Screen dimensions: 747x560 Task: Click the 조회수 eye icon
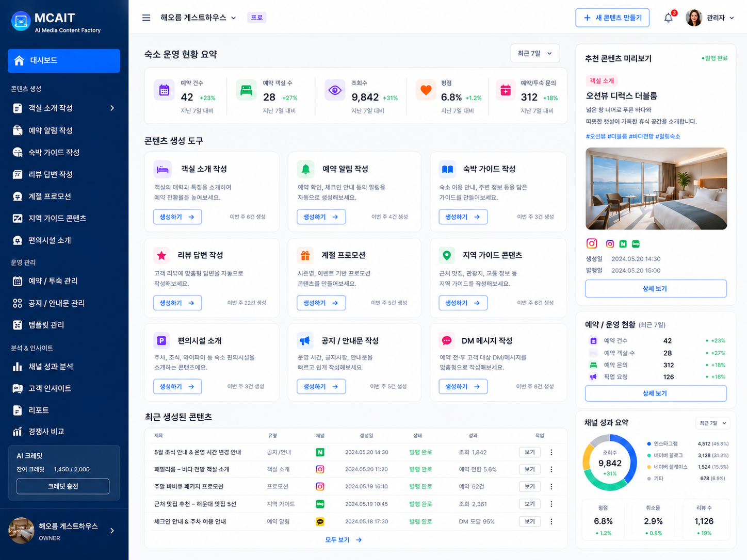click(335, 90)
